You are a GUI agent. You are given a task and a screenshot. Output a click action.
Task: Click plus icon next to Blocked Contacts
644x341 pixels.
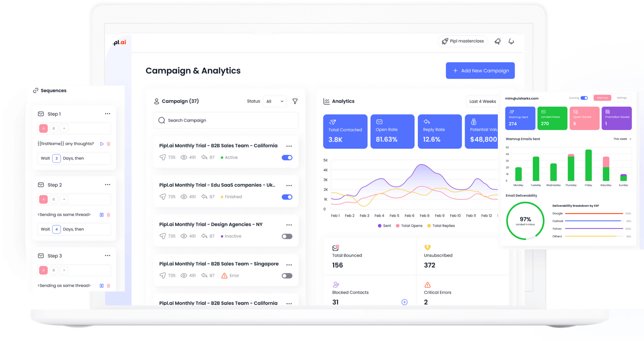[x=405, y=302]
